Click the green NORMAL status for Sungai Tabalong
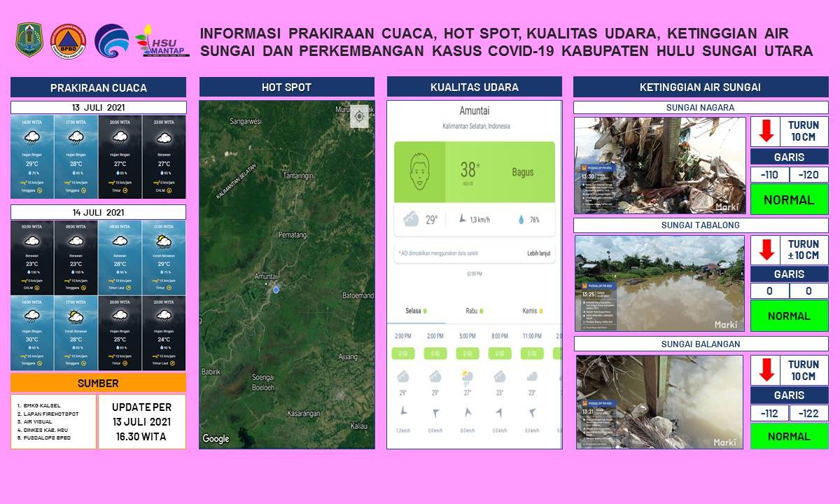 789,316
